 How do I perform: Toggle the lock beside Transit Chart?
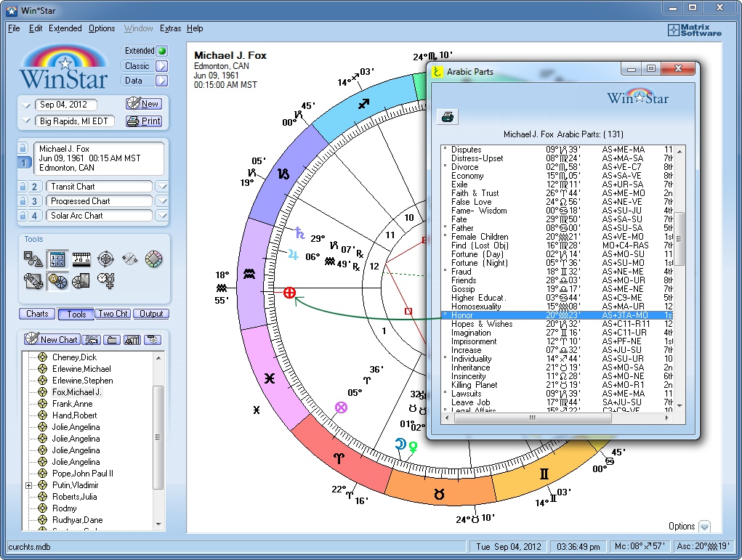(23, 187)
